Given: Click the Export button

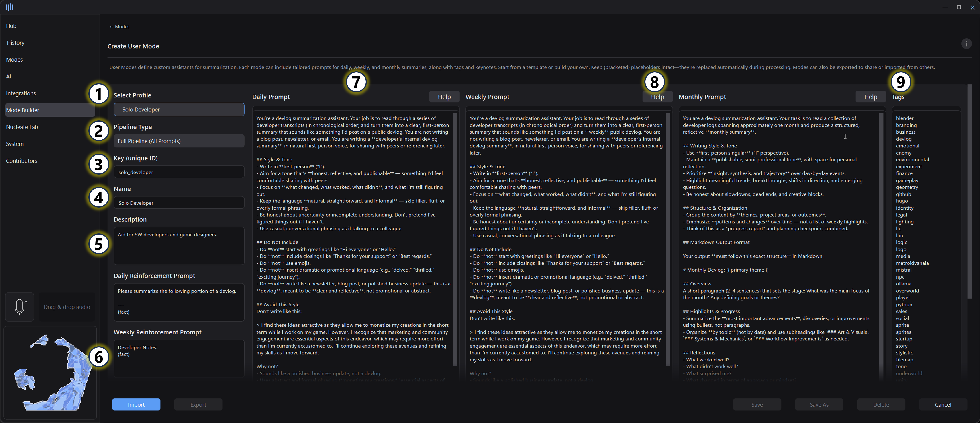Looking at the screenshot, I should [198, 405].
